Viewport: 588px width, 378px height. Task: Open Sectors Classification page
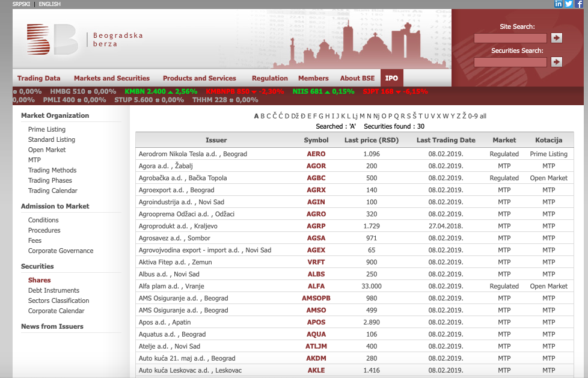click(58, 300)
